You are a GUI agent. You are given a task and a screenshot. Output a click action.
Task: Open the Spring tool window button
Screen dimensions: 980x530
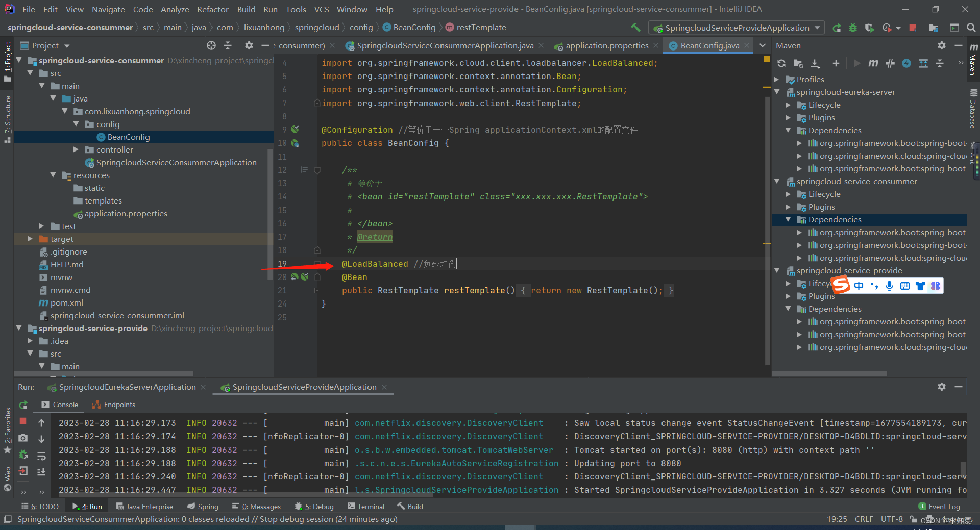[x=203, y=506]
